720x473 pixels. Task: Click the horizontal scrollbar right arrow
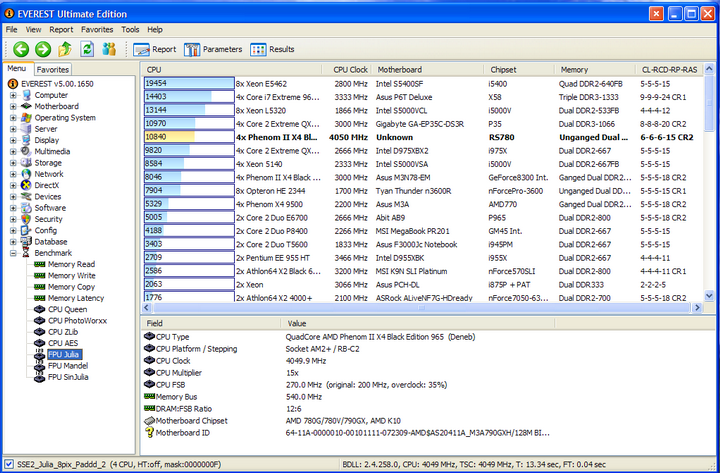697,307
